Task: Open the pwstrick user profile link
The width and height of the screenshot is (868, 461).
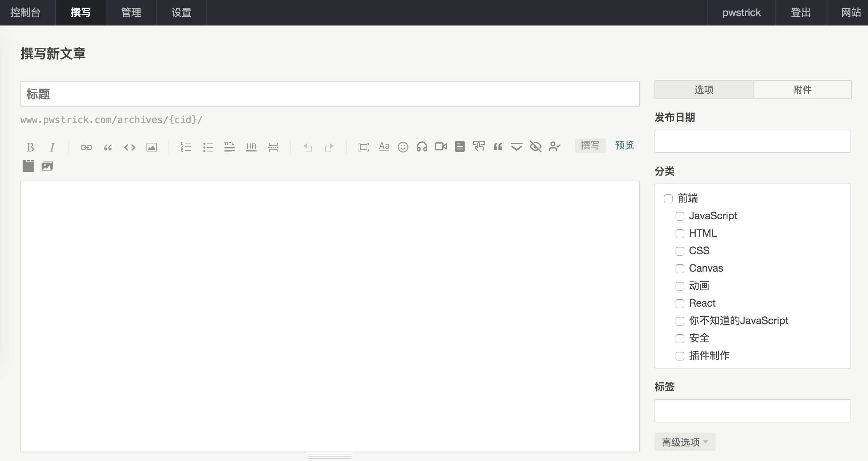Action: pos(742,12)
